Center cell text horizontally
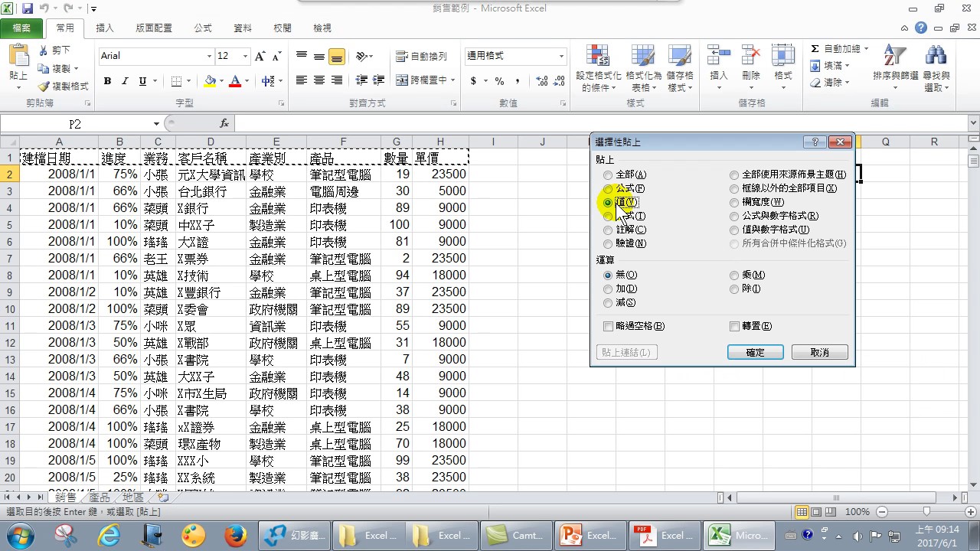The width and height of the screenshot is (980, 551). [318, 80]
